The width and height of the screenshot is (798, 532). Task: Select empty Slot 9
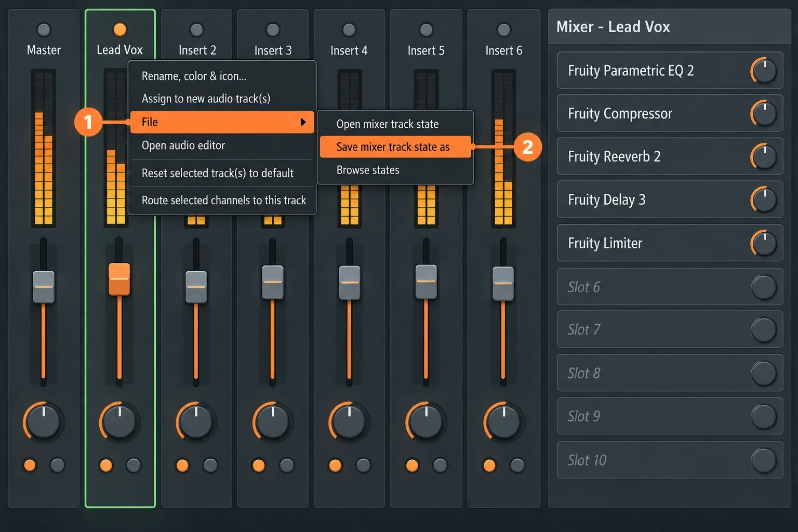pyautogui.click(x=670, y=416)
